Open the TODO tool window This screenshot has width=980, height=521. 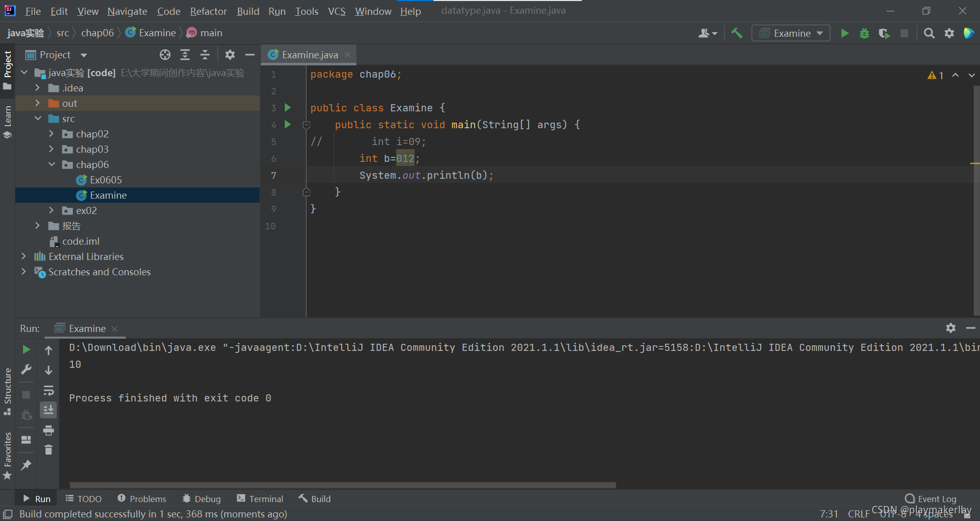click(x=84, y=499)
